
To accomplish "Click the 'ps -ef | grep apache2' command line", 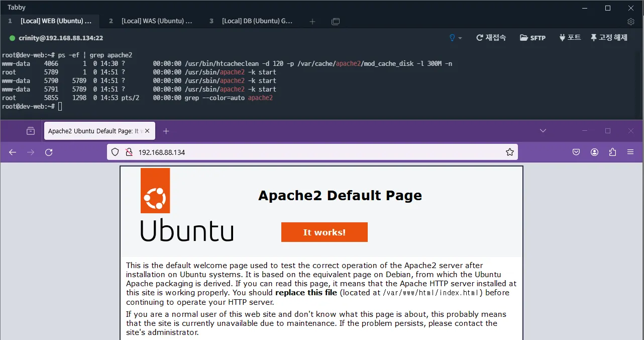I will coord(95,55).
